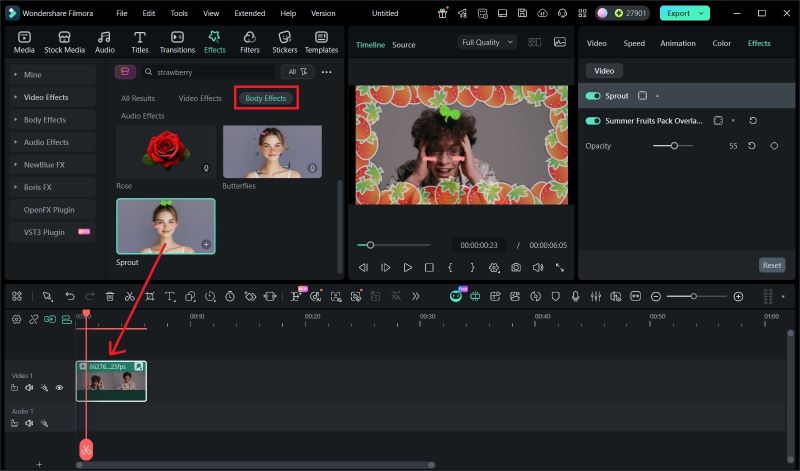Hide the Video 1 track

coord(59,387)
